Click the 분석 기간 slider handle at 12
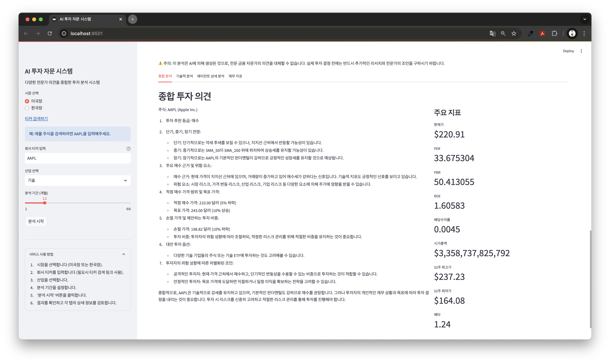This screenshot has width=610, height=364. coord(45,203)
